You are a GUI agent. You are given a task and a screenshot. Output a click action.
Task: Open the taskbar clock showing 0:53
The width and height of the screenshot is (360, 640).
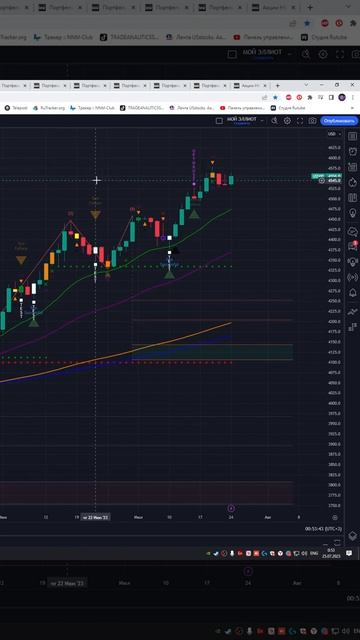point(331,553)
